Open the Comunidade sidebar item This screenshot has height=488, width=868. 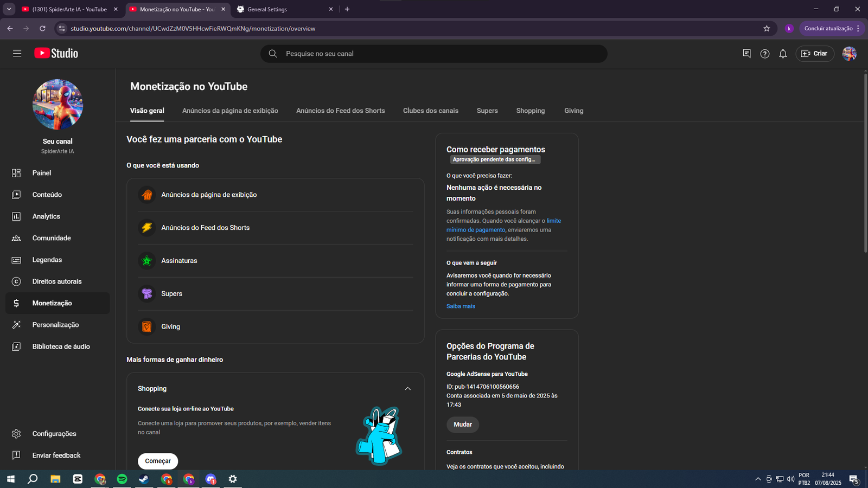(58, 238)
